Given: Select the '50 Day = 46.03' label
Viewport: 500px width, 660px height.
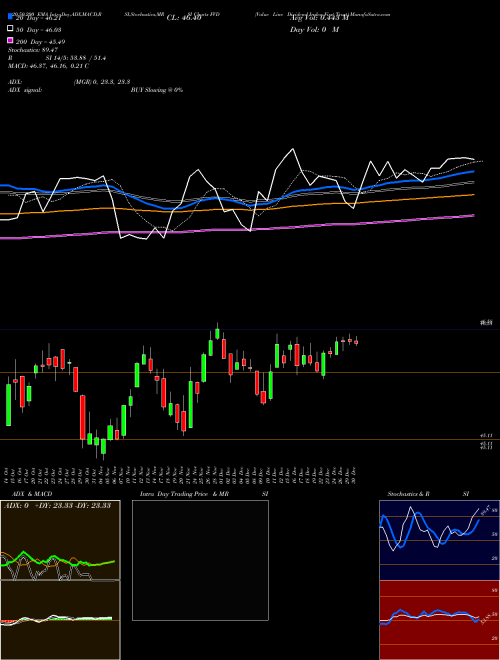Looking at the screenshot, I should pyautogui.click(x=39, y=30).
